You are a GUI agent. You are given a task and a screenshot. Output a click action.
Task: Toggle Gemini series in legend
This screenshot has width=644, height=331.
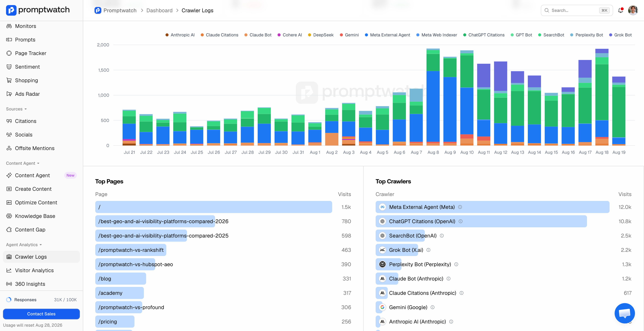(349, 35)
